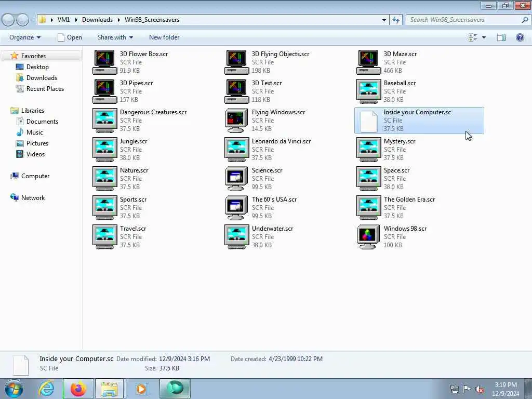
Task: Select the 3D Flying Objects.scr icon
Action: click(x=236, y=62)
